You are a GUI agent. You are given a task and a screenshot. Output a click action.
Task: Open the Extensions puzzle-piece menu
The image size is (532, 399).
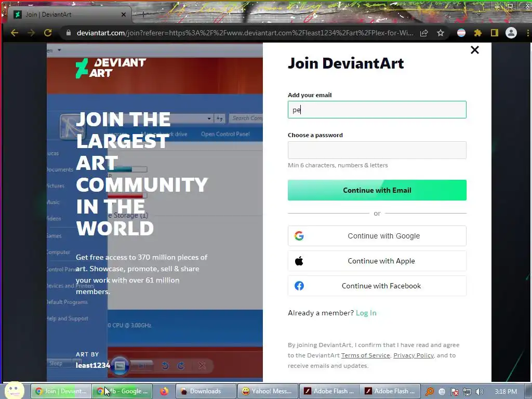point(478,33)
